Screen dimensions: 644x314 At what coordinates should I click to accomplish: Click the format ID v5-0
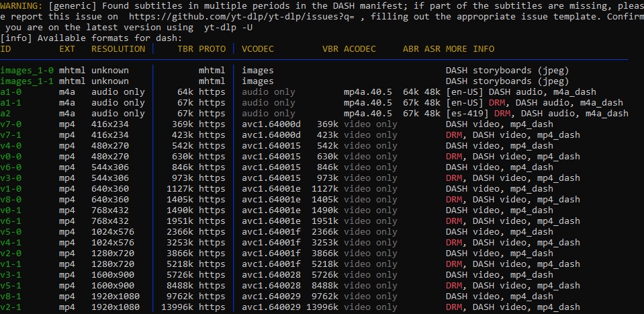point(11,232)
